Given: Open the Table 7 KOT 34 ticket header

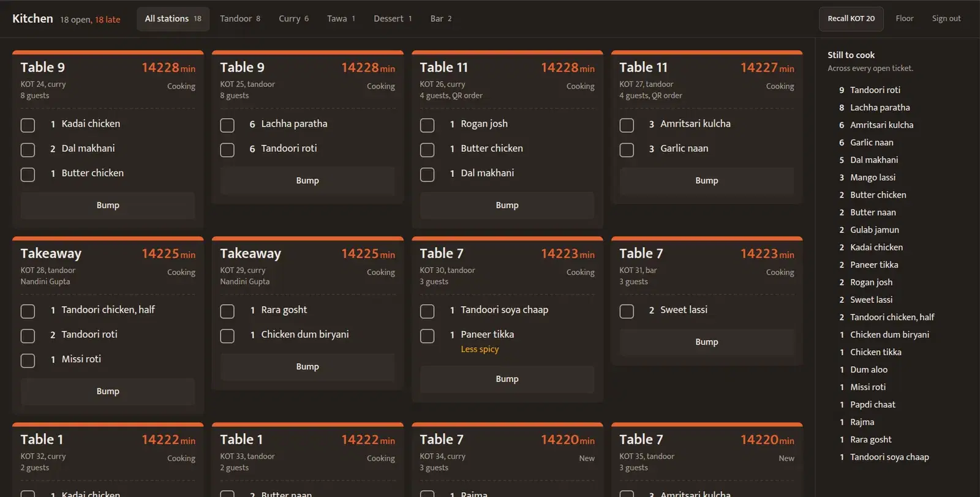Looking at the screenshot, I should (507, 454).
